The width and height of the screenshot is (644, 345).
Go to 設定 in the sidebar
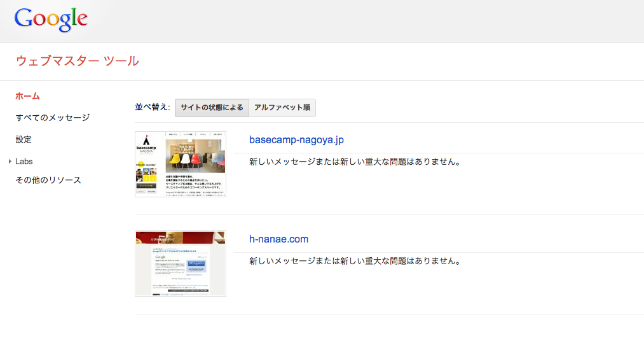pos(24,139)
